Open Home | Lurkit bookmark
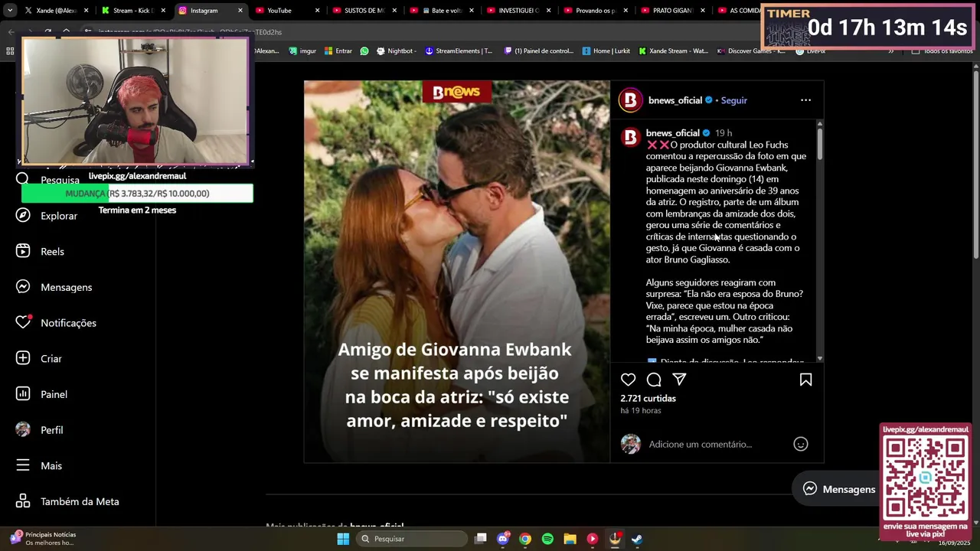Viewport: 980px width, 551px height. pyautogui.click(x=606, y=51)
